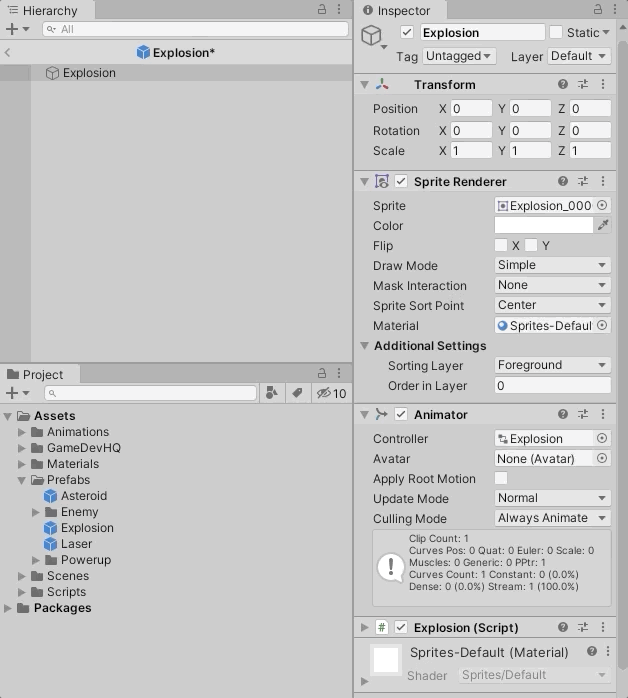This screenshot has height=698, width=628.
Task: Lock the Project panel
Action: [322, 373]
